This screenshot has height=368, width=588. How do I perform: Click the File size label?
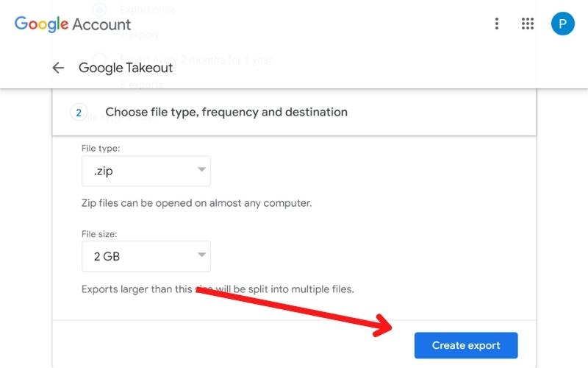tap(99, 234)
